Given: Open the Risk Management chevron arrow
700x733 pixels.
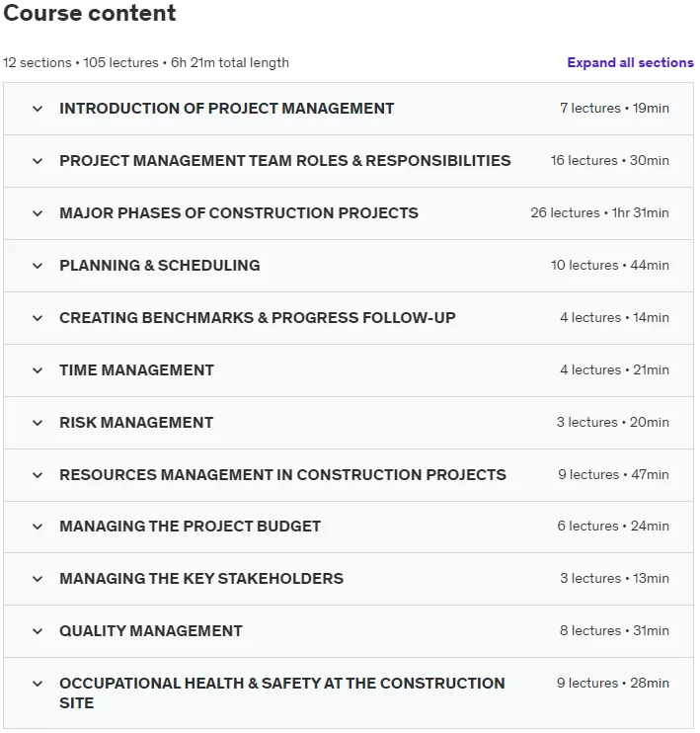Looking at the screenshot, I should (x=38, y=423).
